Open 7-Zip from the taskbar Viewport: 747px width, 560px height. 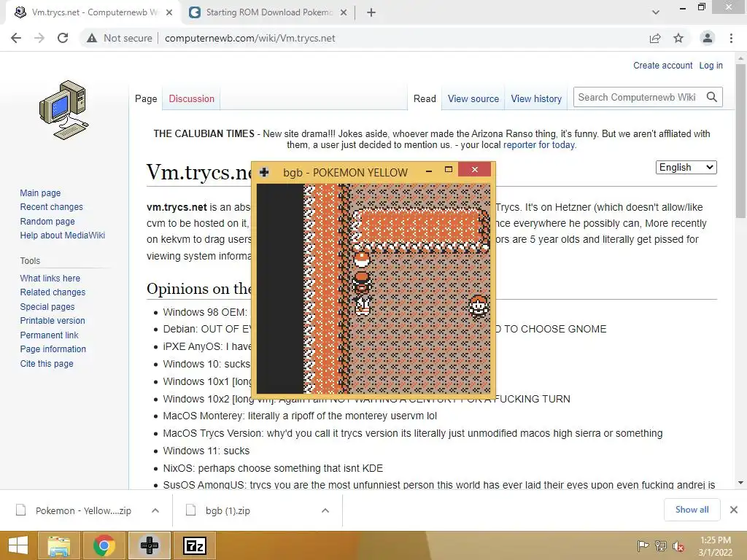click(x=195, y=545)
